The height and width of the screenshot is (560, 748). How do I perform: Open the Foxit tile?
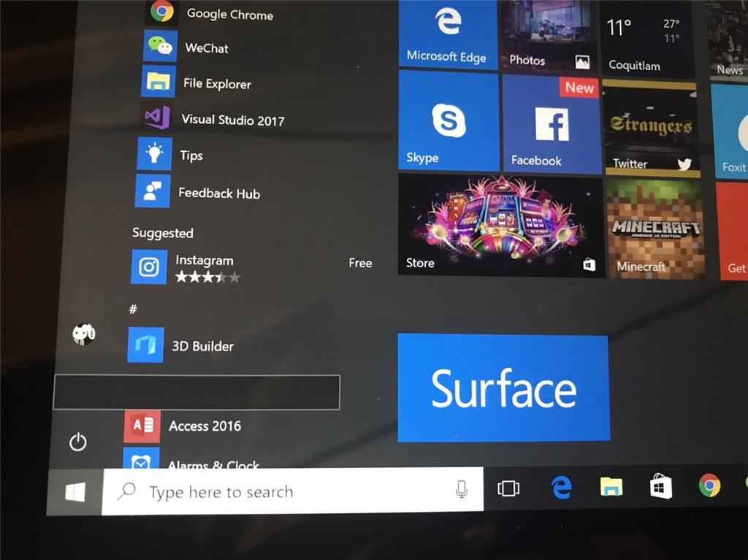[730, 131]
